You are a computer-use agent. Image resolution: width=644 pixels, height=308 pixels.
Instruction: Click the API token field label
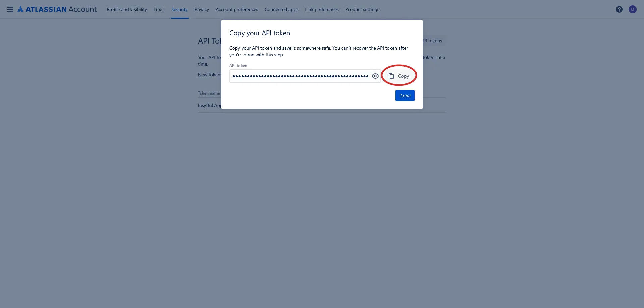(238, 66)
